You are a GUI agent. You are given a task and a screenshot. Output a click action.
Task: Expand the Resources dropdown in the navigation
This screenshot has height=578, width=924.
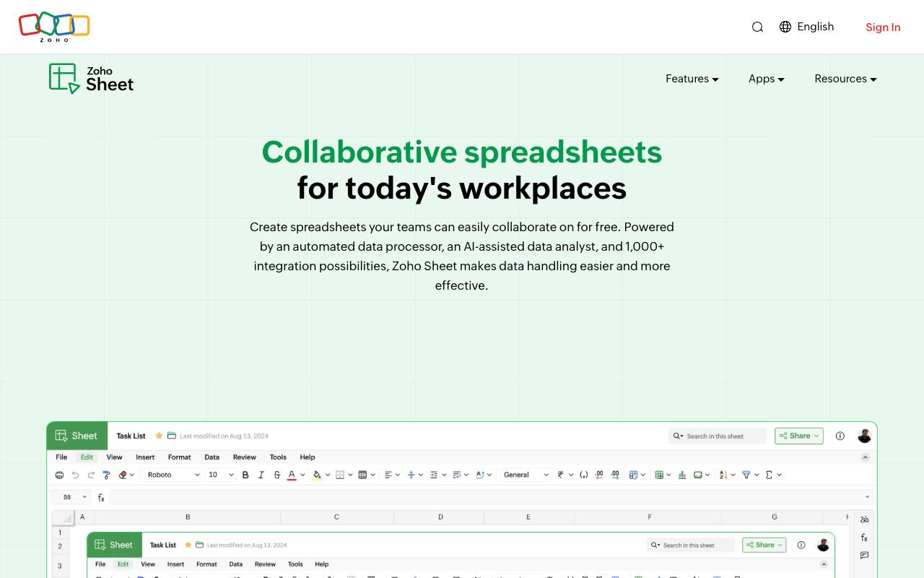coord(846,79)
